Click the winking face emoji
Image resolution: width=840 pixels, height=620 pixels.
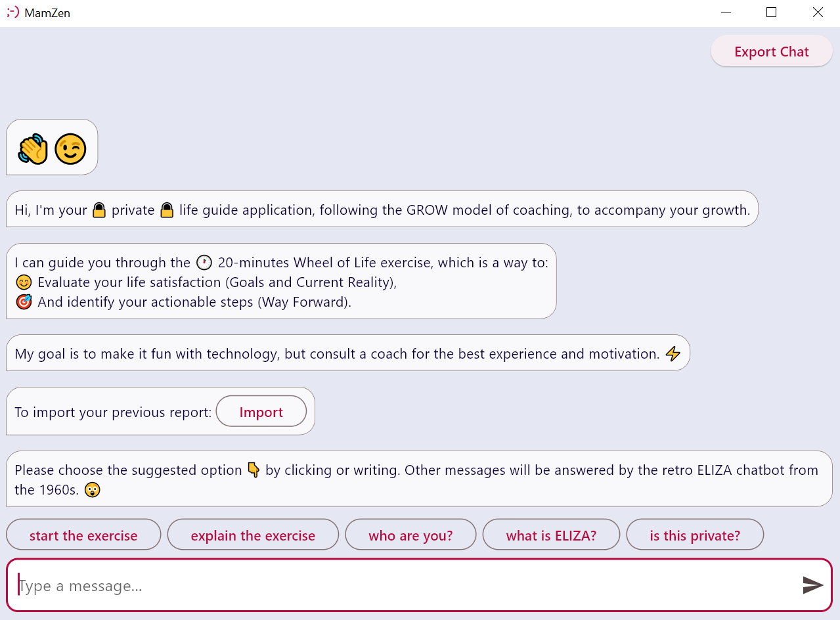pyautogui.click(x=70, y=148)
